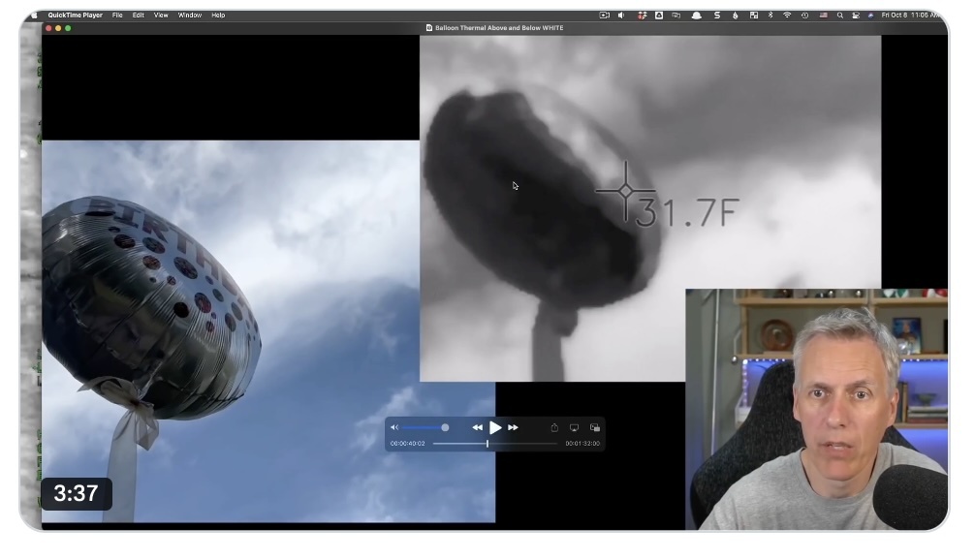The image size is (975, 560).
Task: Mute audio using the speaker icon
Action: 394,427
